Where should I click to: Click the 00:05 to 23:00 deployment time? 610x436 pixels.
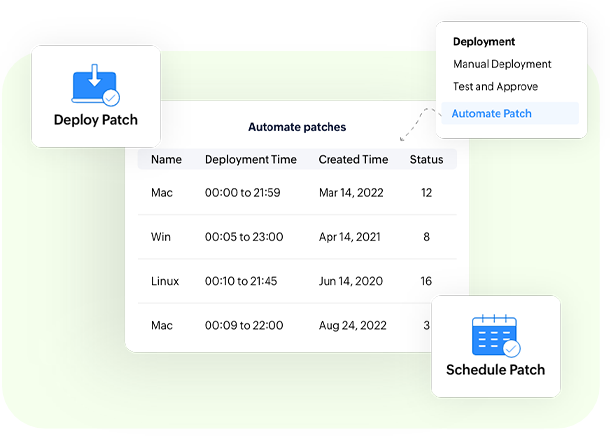(244, 237)
